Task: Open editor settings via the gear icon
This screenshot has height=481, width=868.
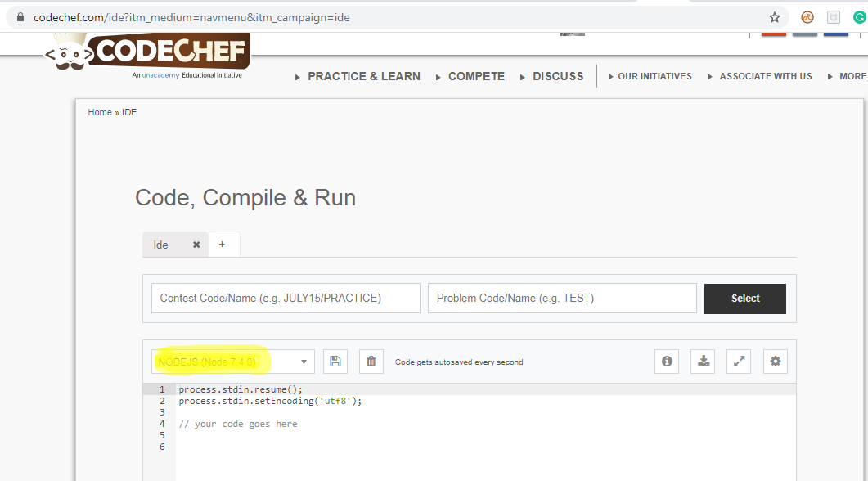Action: click(775, 361)
